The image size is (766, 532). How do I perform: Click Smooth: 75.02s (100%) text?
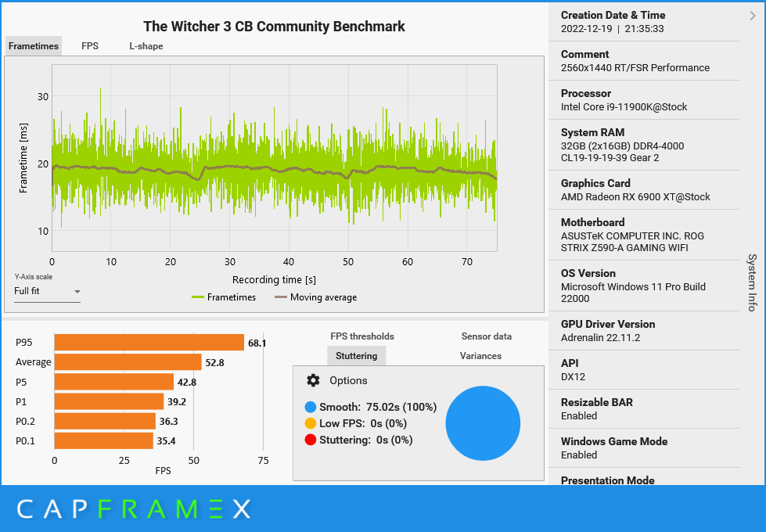coord(378,407)
